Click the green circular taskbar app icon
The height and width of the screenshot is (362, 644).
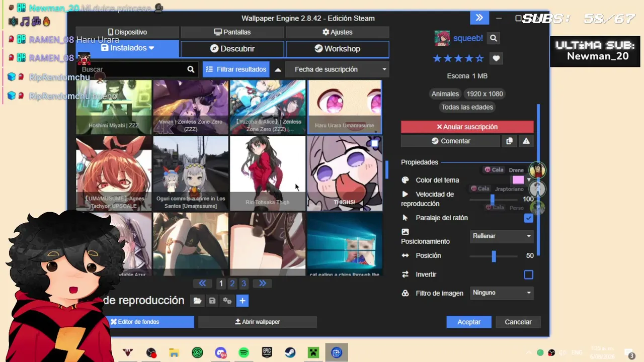click(x=197, y=353)
